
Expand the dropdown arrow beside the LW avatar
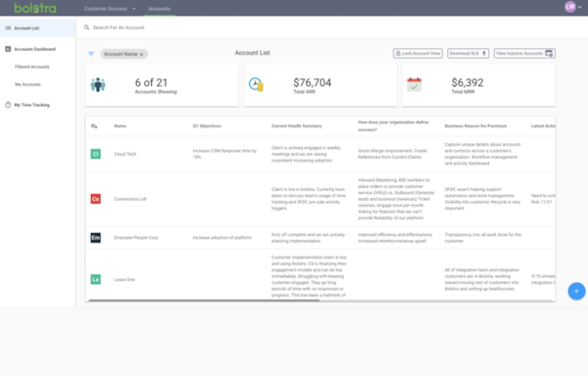coord(580,7)
